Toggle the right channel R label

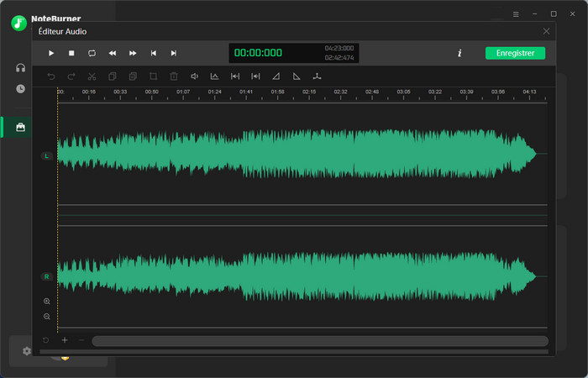pos(46,276)
